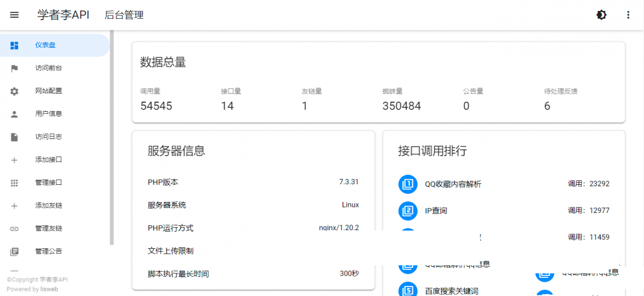Open the Powered by lisweb link
Screen dimensions: 644x296
tap(49, 289)
